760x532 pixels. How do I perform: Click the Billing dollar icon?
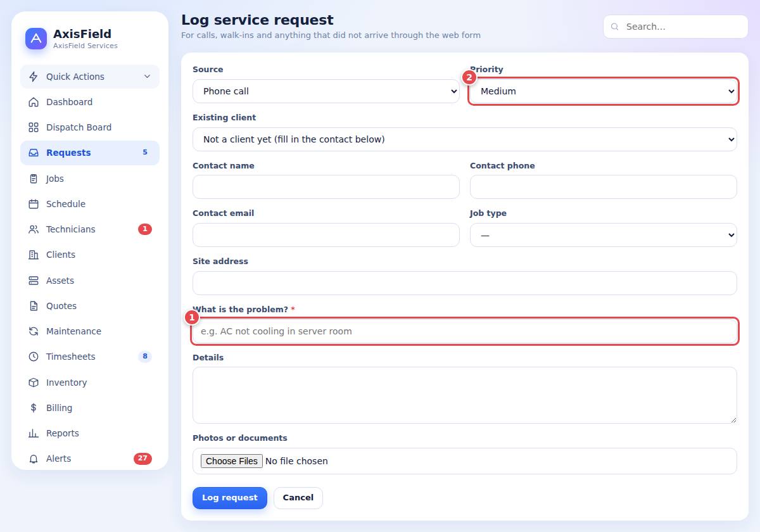(34, 408)
